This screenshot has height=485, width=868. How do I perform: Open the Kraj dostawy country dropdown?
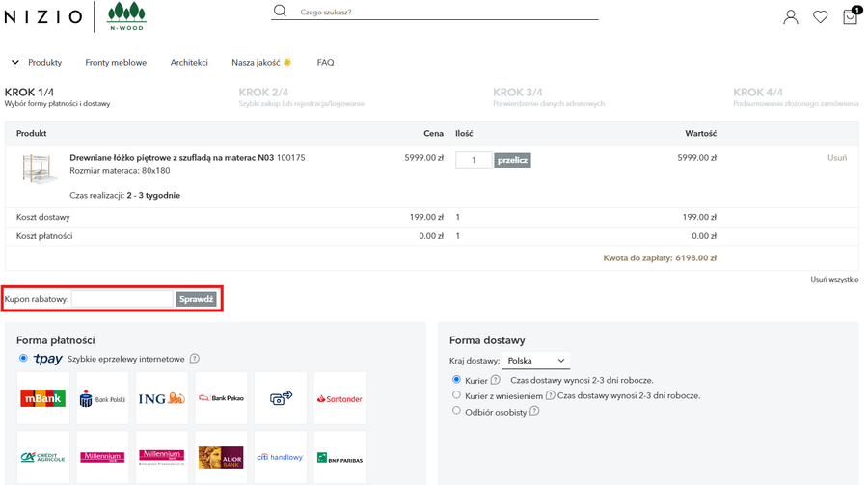point(536,361)
